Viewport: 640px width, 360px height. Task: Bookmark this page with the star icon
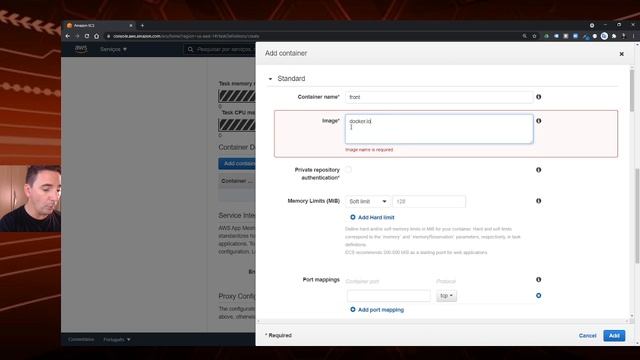click(534, 36)
